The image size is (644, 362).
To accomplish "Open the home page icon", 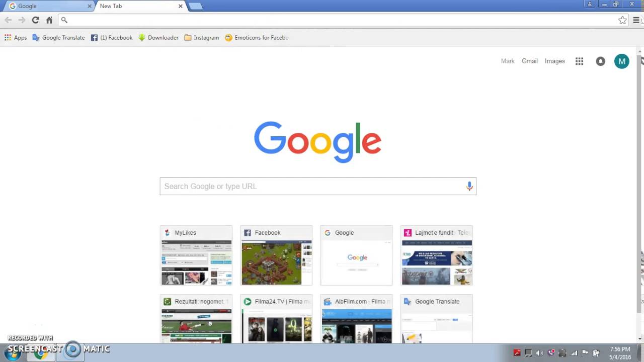I will tap(49, 20).
